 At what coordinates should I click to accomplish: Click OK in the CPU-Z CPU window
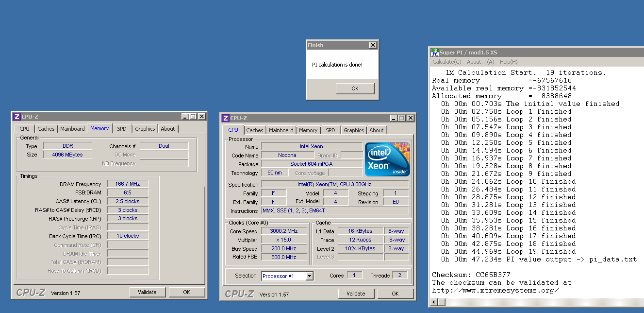[395, 294]
